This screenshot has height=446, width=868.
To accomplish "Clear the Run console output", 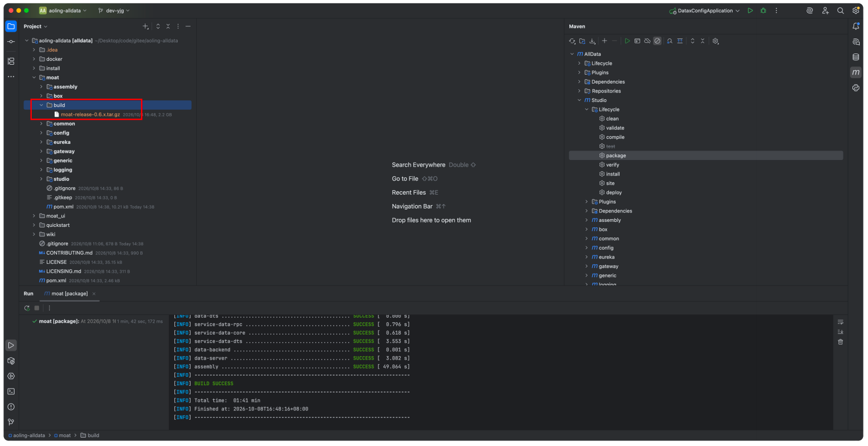I will click(x=840, y=342).
